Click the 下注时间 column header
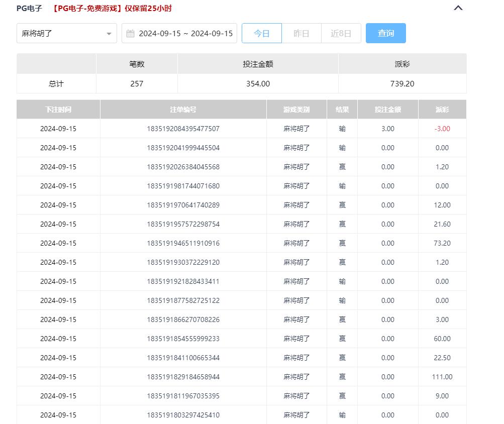Image resolution: width=504 pixels, height=424 pixels. point(58,110)
